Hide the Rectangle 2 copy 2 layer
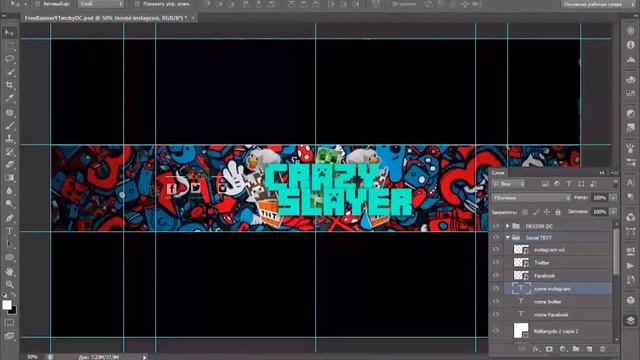The image size is (640, 360). click(x=496, y=331)
